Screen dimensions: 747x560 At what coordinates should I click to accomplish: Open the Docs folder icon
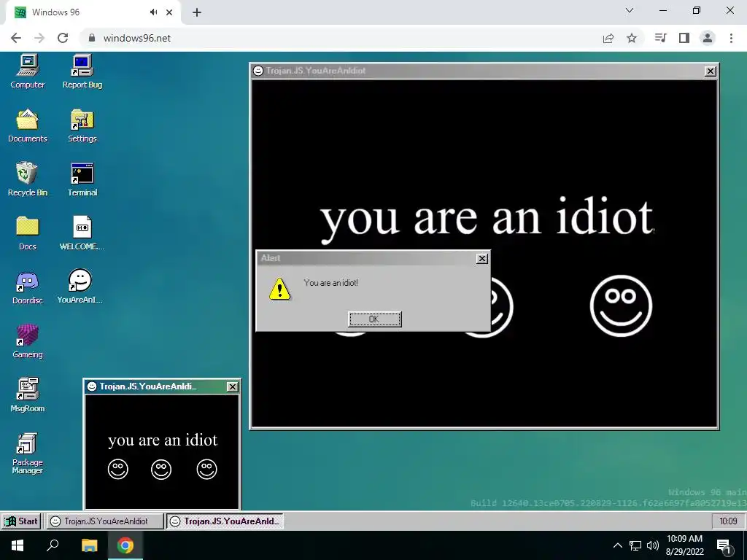pos(27,233)
